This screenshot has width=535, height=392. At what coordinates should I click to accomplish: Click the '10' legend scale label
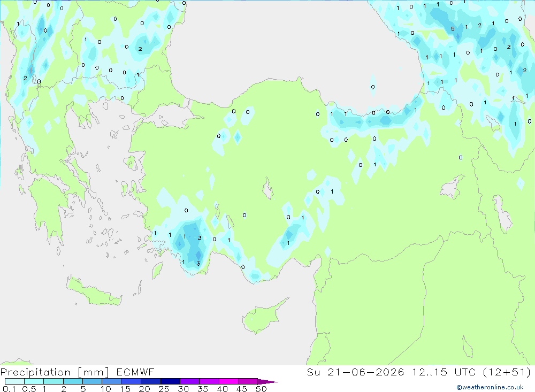pyautogui.click(x=106, y=389)
